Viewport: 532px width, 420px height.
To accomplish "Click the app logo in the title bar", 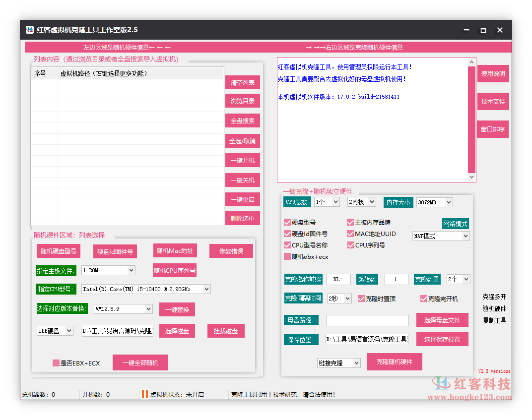I will (x=30, y=30).
